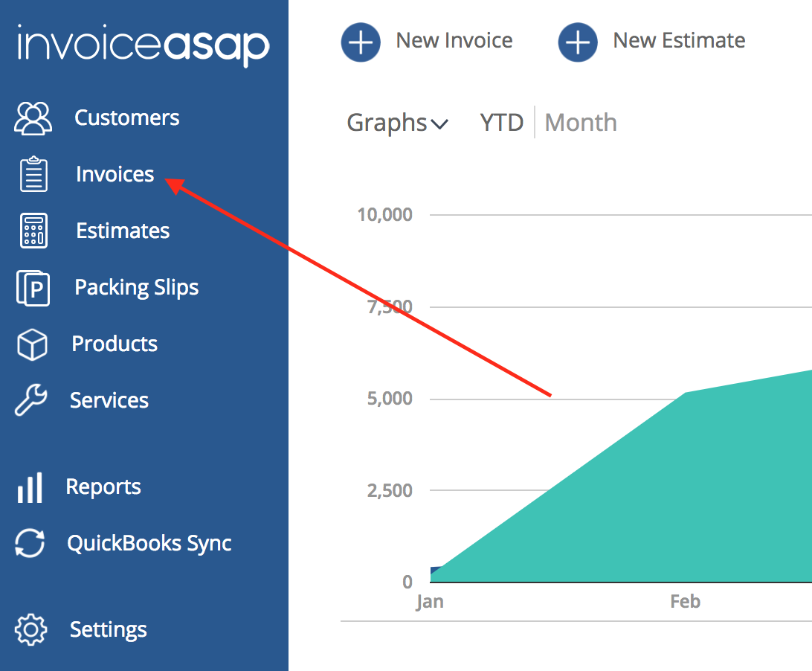Click the New Estimate button
812x671 pixels.
click(x=678, y=40)
